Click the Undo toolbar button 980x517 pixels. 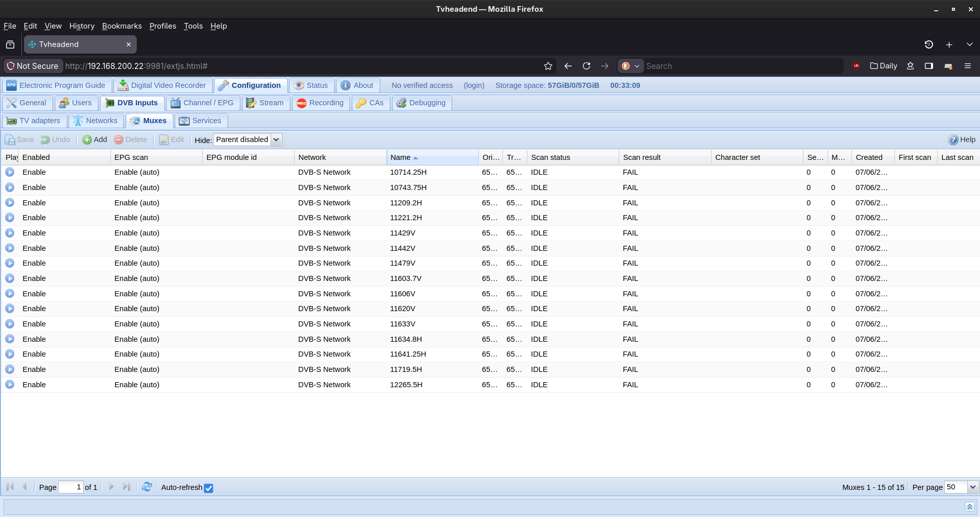point(56,139)
